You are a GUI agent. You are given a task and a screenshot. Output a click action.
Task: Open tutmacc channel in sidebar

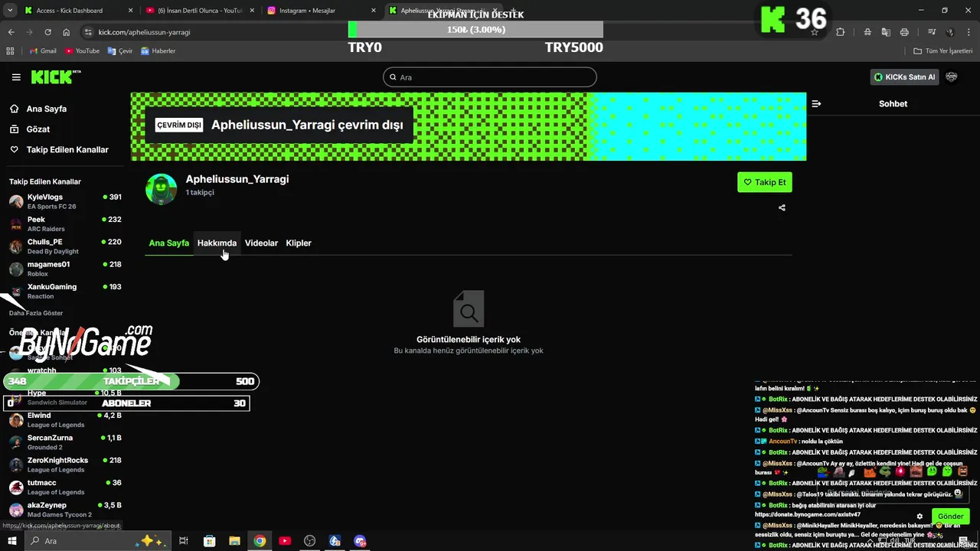[65, 487]
